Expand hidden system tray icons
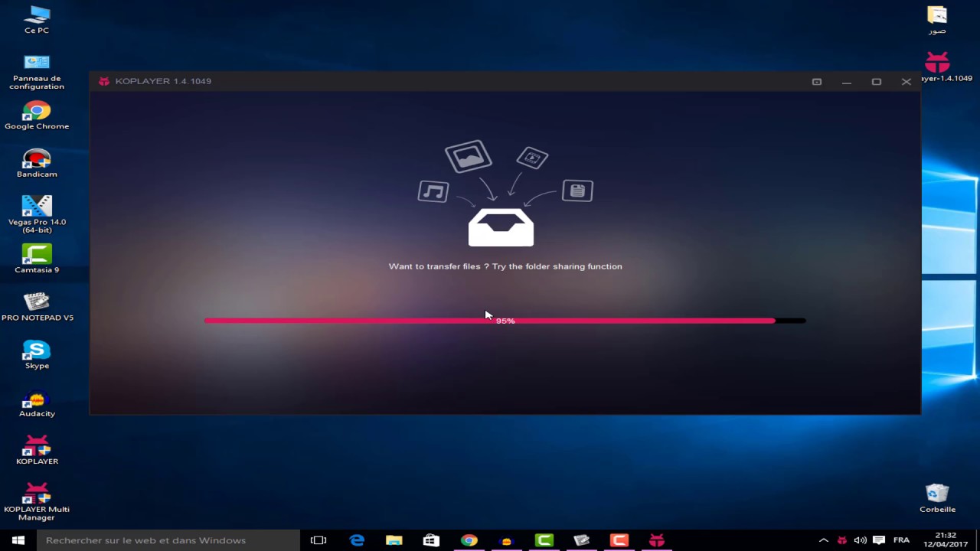Viewport: 980px width, 551px height. tap(824, 540)
